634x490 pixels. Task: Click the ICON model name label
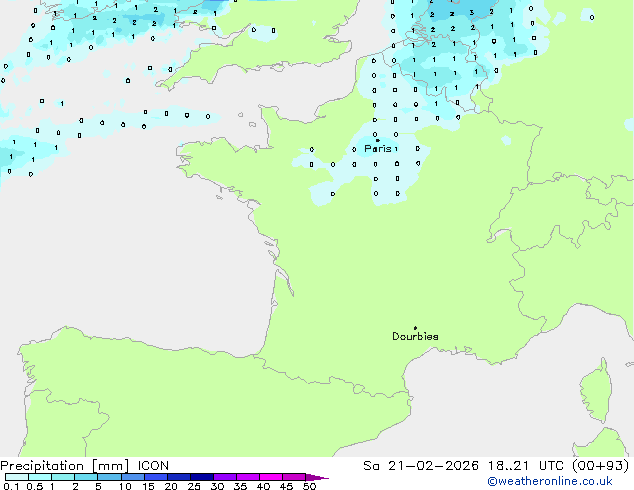153,466
